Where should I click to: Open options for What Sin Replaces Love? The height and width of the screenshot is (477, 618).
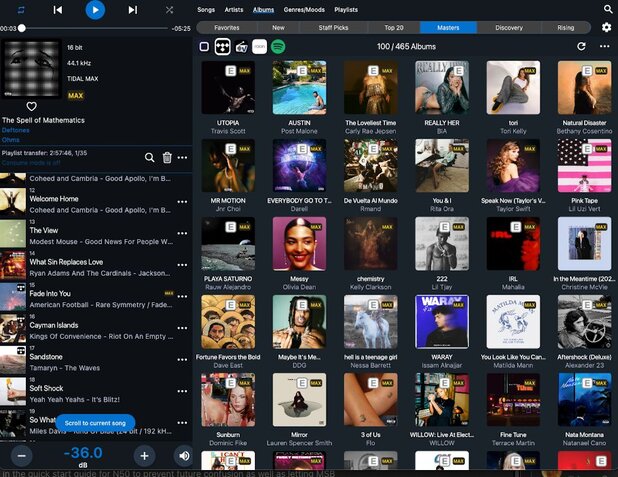[182, 265]
